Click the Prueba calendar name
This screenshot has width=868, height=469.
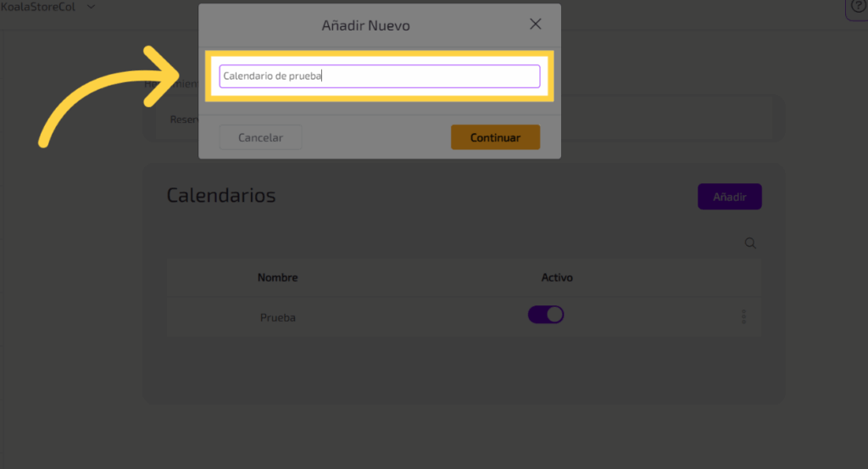tap(277, 318)
